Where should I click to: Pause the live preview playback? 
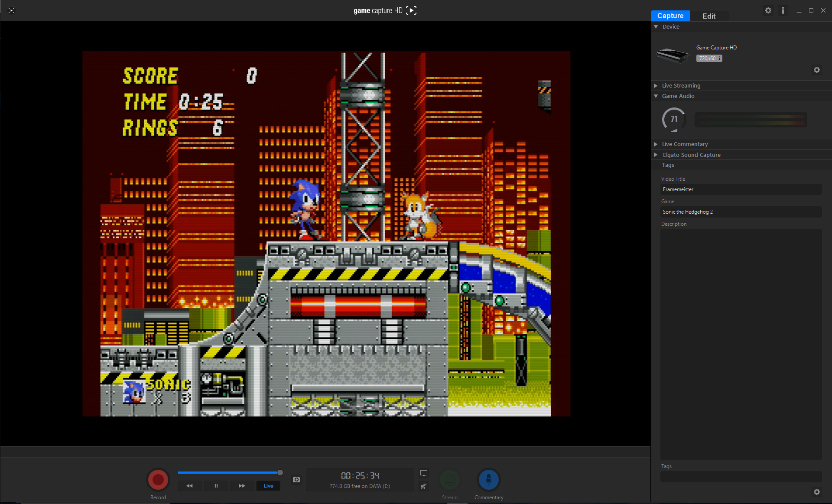pyautogui.click(x=216, y=486)
